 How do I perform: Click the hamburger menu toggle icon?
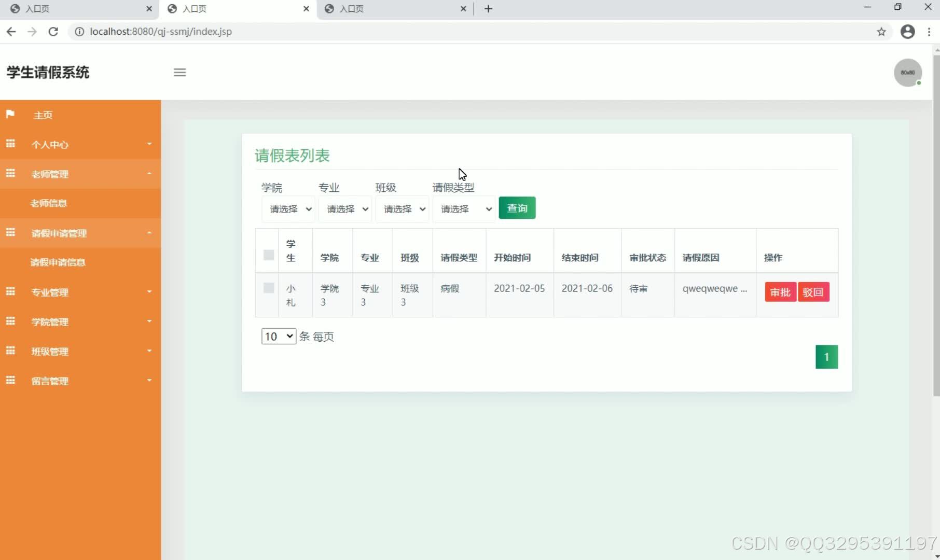(179, 73)
